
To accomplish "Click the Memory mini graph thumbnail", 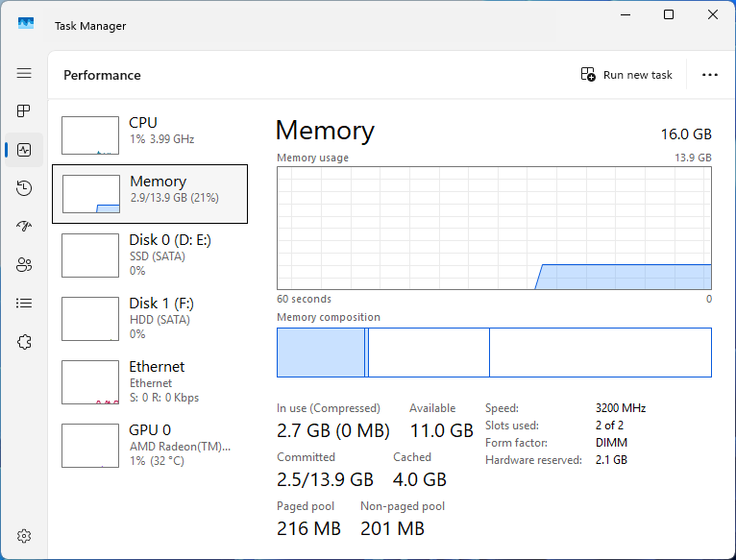I will [x=91, y=194].
